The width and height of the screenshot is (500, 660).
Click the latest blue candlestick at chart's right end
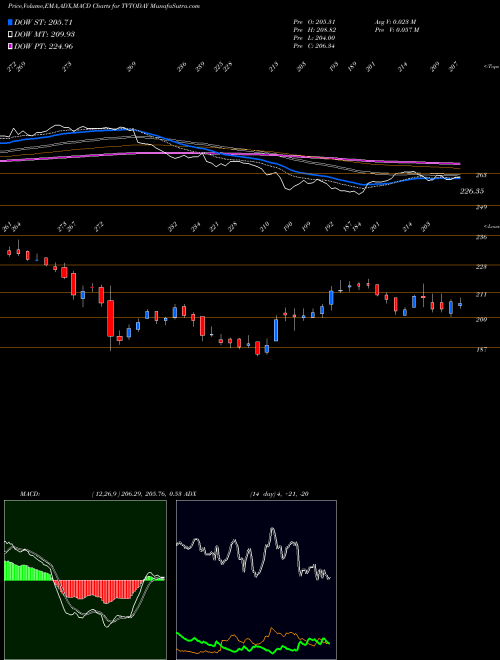pos(460,304)
